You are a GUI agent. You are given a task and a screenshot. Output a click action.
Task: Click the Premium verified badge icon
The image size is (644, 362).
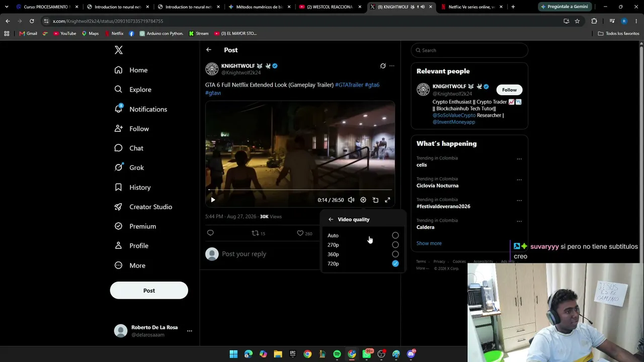pyautogui.click(x=118, y=226)
